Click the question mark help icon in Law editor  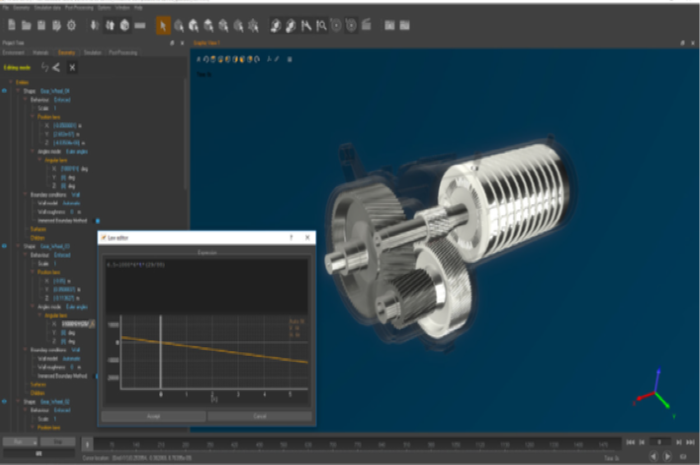(x=290, y=238)
